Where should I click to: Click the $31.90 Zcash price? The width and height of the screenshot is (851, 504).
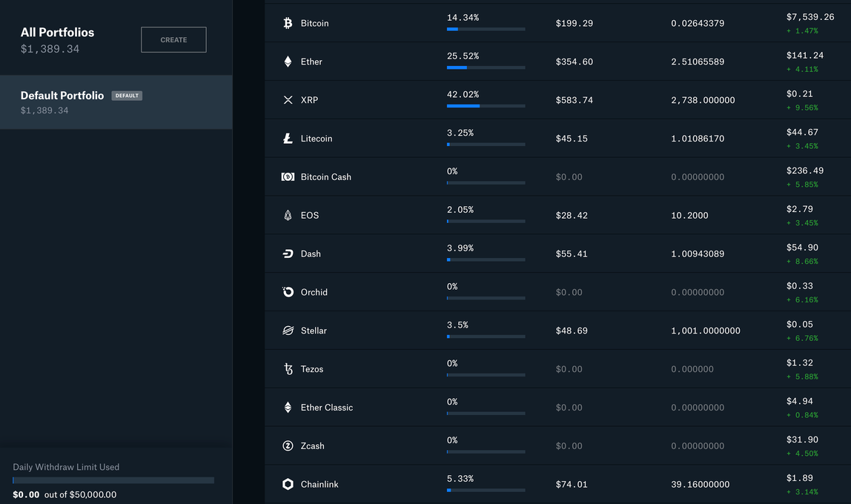coord(802,440)
